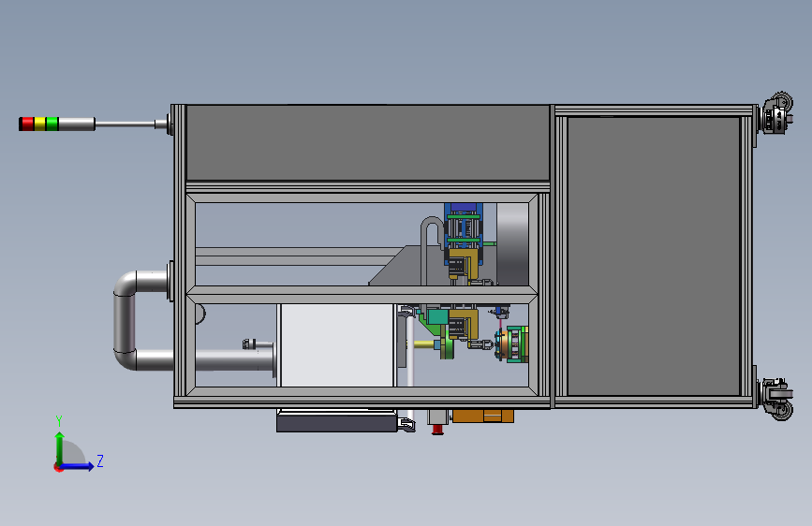The width and height of the screenshot is (812, 526).
Task: Select the yellow-green flange disc
Action: click(x=447, y=345)
